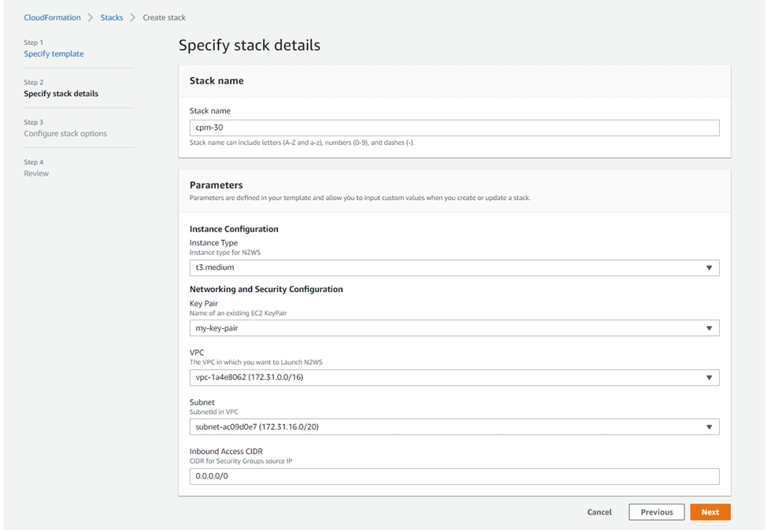
Task: Click Networking and Security Configuration label
Action: coord(266,289)
